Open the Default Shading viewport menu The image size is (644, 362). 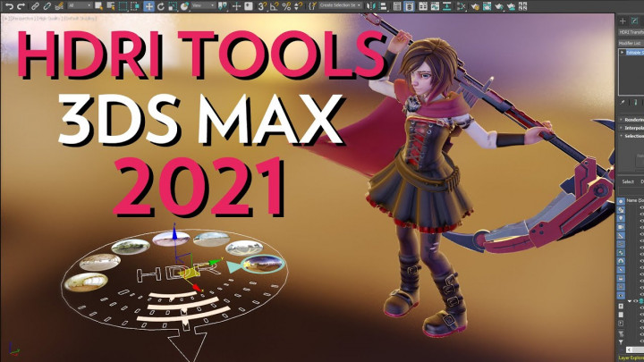click(80, 19)
